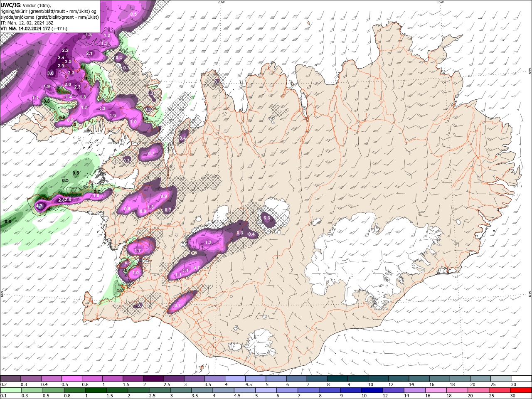The width and height of the screenshot is (532, 399).
Task: Click the '2.2' precipitation value on the map
Action: [x=65, y=50]
